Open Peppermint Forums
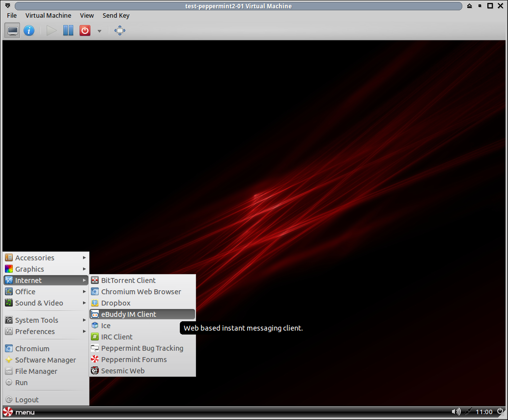 point(142,360)
